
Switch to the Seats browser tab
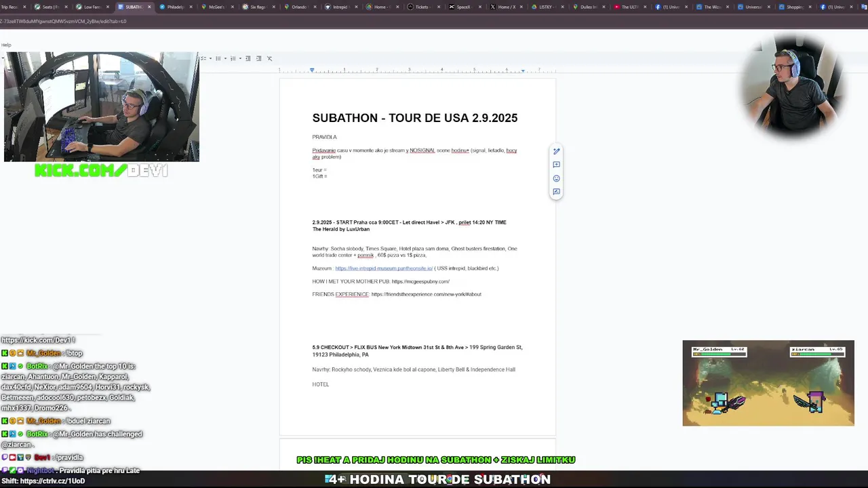coord(51,7)
